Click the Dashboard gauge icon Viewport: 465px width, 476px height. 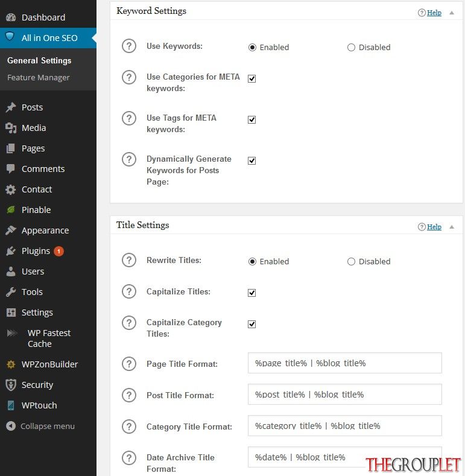[11, 17]
